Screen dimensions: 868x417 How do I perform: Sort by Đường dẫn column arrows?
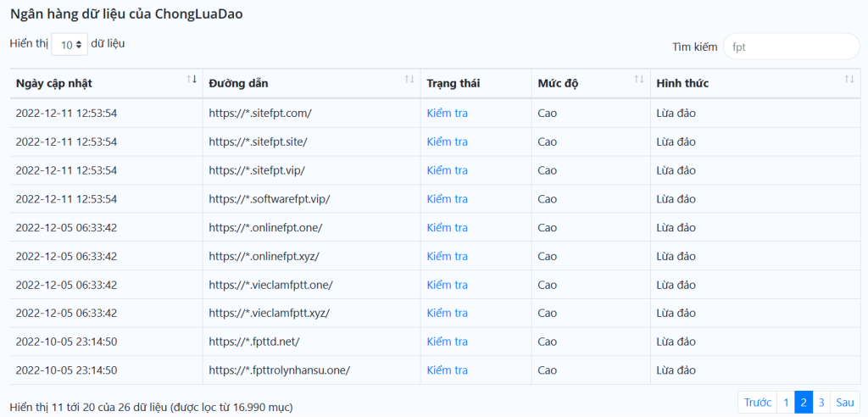click(x=409, y=79)
